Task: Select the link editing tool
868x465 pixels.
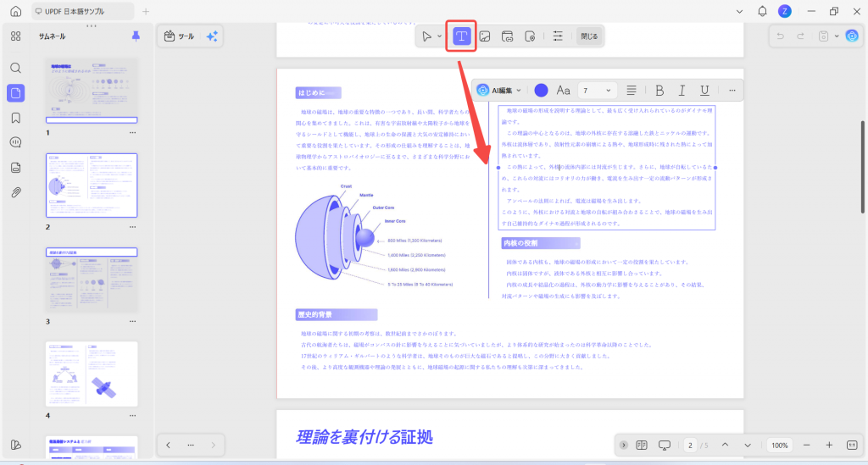Action: (507, 36)
